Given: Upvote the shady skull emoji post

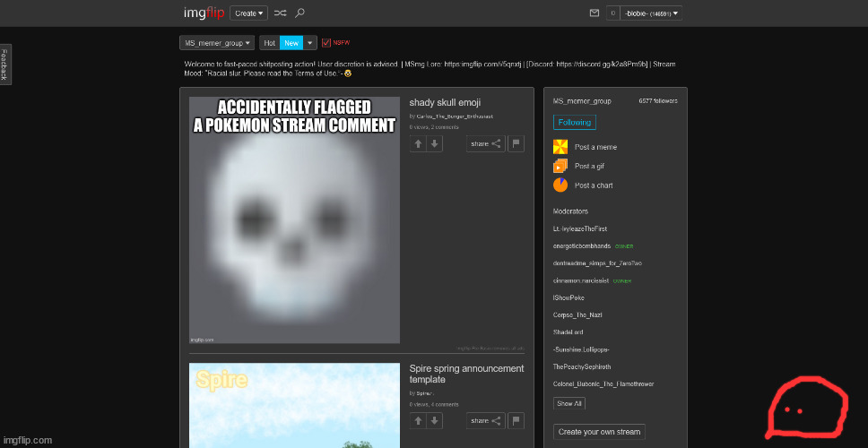Looking at the screenshot, I should pos(419,143).
